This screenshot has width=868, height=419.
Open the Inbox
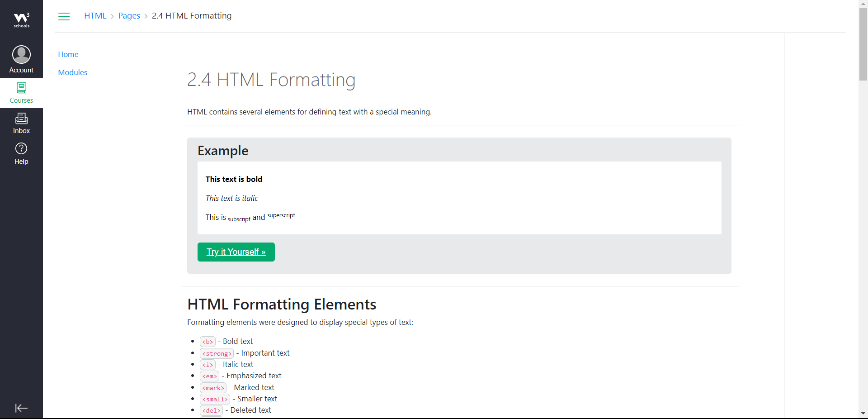click(21, 123)
